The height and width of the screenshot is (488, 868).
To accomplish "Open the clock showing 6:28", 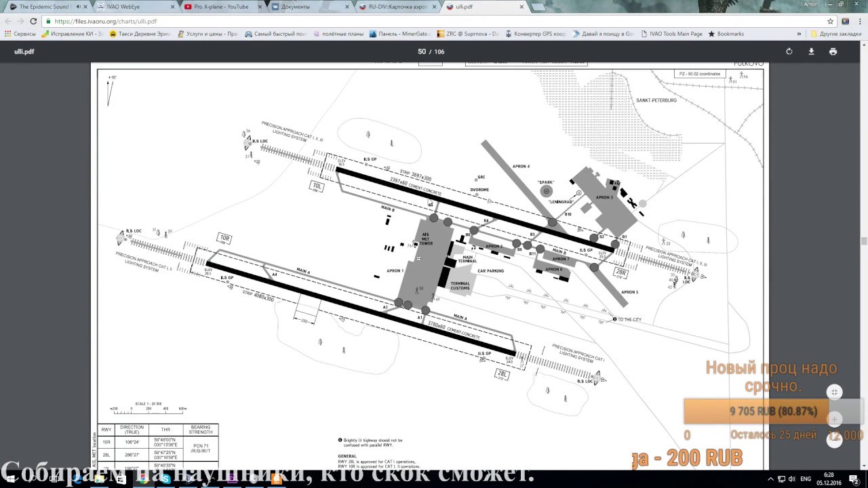I will (829, 479).
